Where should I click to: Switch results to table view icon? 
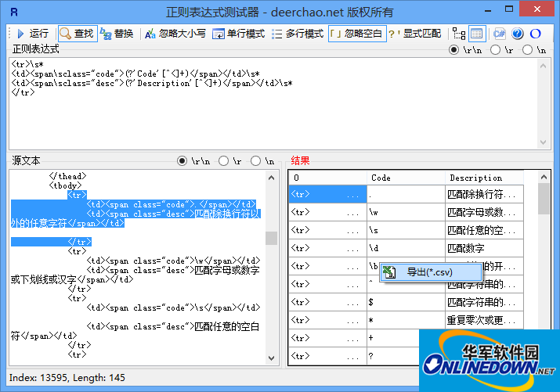point(476,34)
